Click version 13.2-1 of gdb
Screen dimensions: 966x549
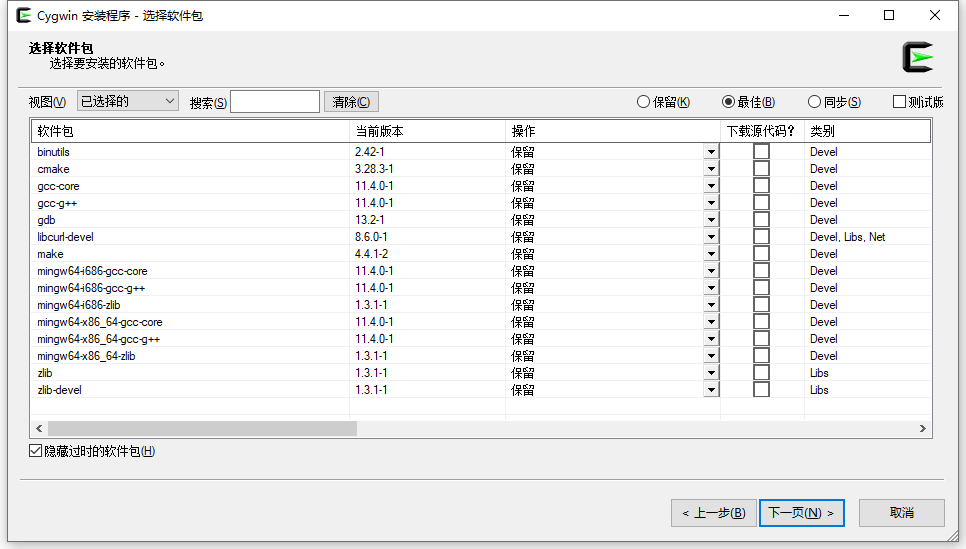[x=370, y=220]
